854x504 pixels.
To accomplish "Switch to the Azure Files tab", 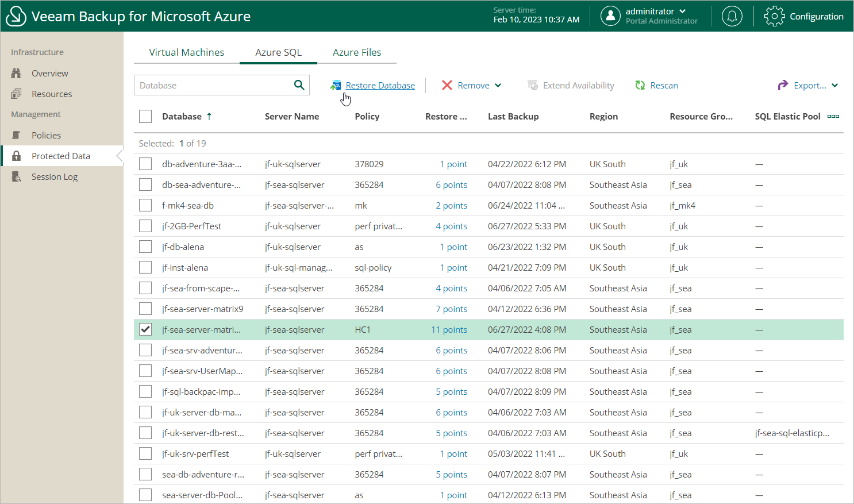I will (357, 52).
